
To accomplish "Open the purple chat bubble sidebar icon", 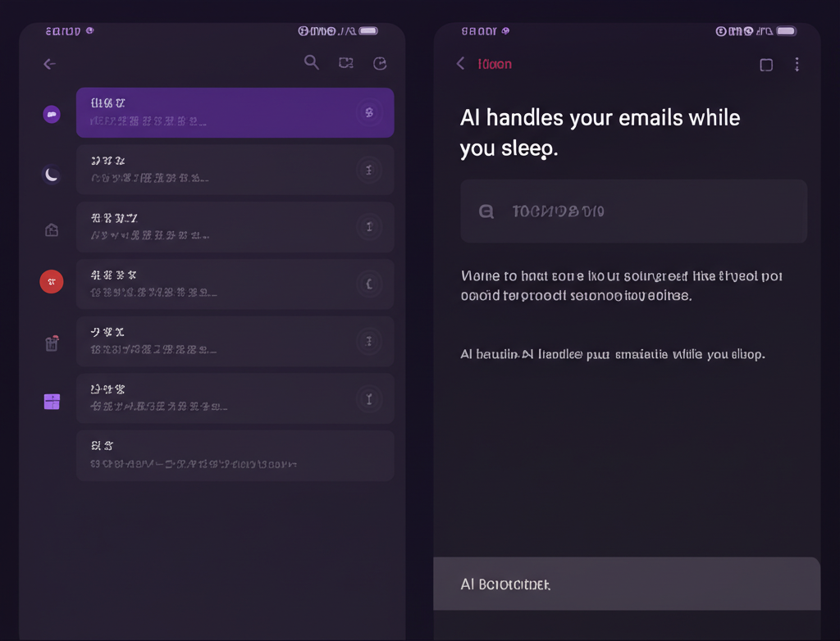I will click(52, 114).
